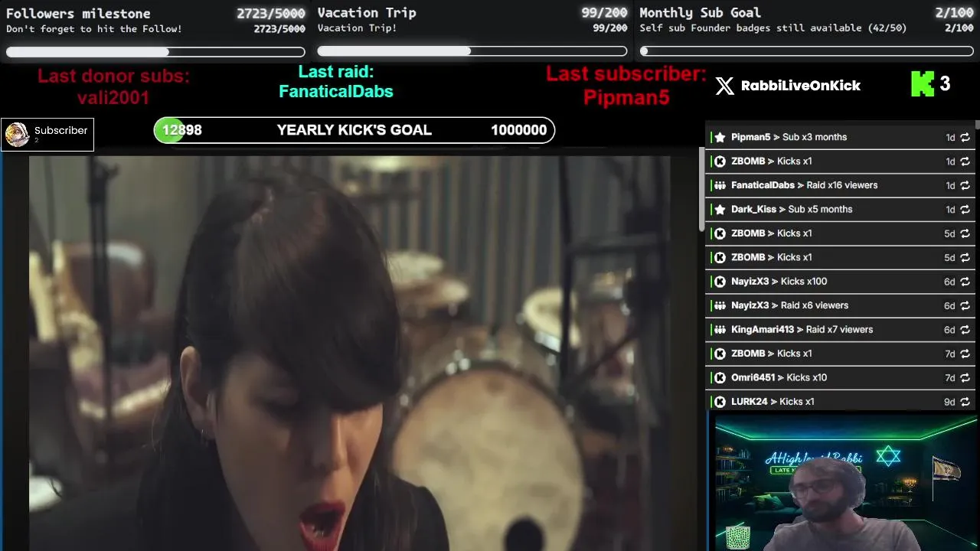Click the 9d timestamp on LURK24 row
Screen dimensions: 980x551
pyautogui.click(x=949, y=401)
